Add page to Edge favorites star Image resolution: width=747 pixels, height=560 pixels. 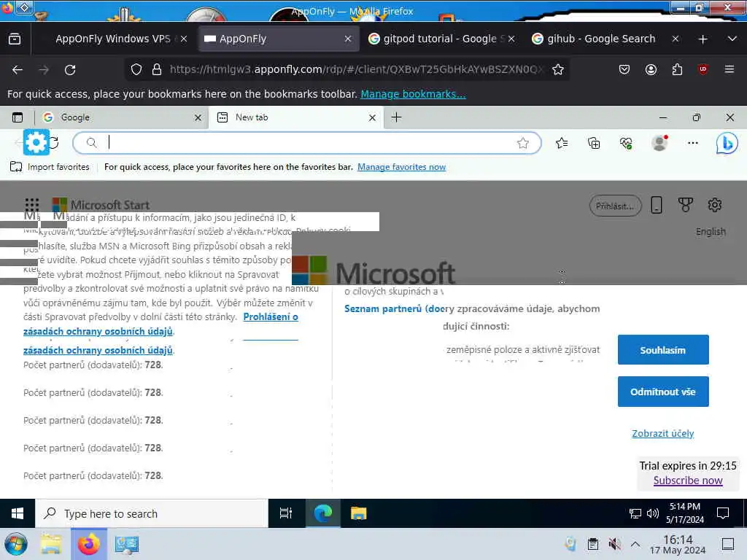pos(522,143)
